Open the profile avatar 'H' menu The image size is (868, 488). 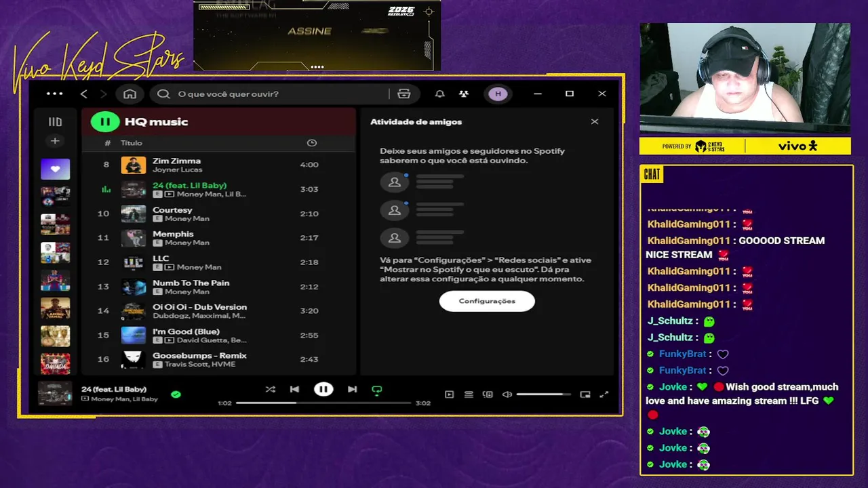[x=498, y=94]
